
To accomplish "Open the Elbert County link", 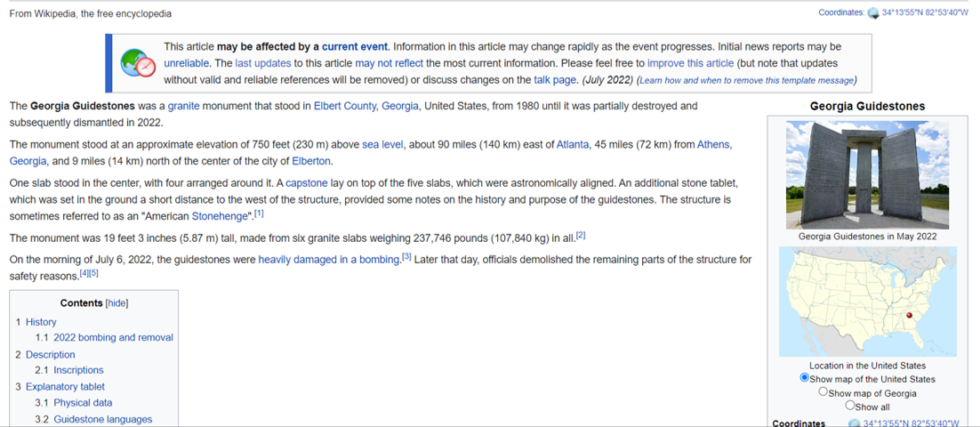I will click(x=345, y=106).
